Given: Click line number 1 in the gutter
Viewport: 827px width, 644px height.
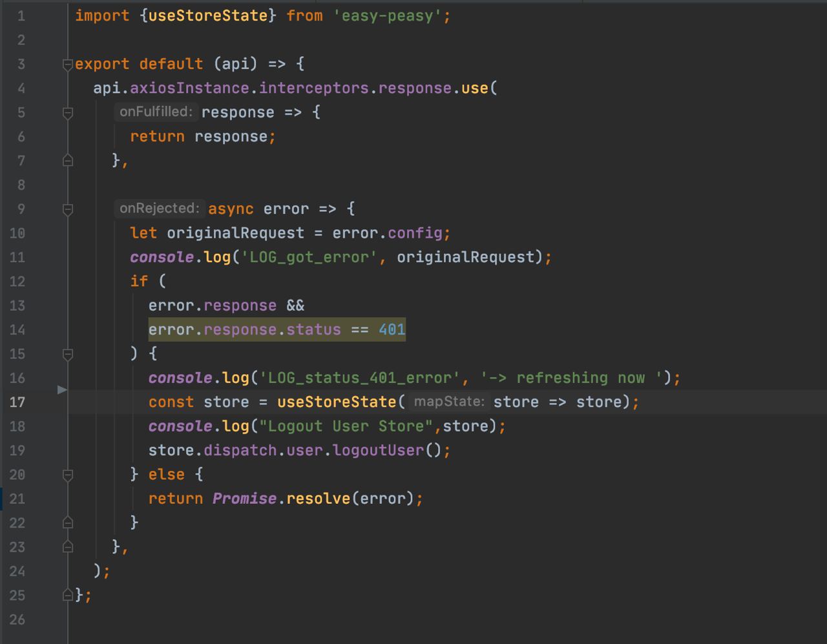Looking at the screenshot, I should pos(21,16).
